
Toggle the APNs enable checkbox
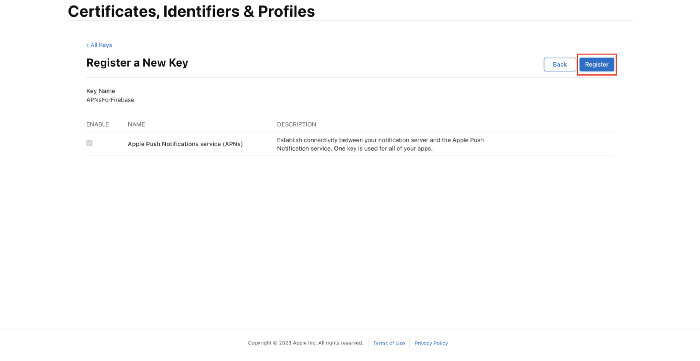89,143
